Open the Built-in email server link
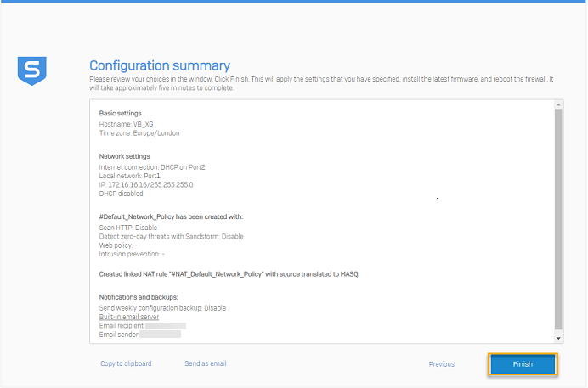The width and height of the screenshot is (588, 388). (x=128, y=317)
